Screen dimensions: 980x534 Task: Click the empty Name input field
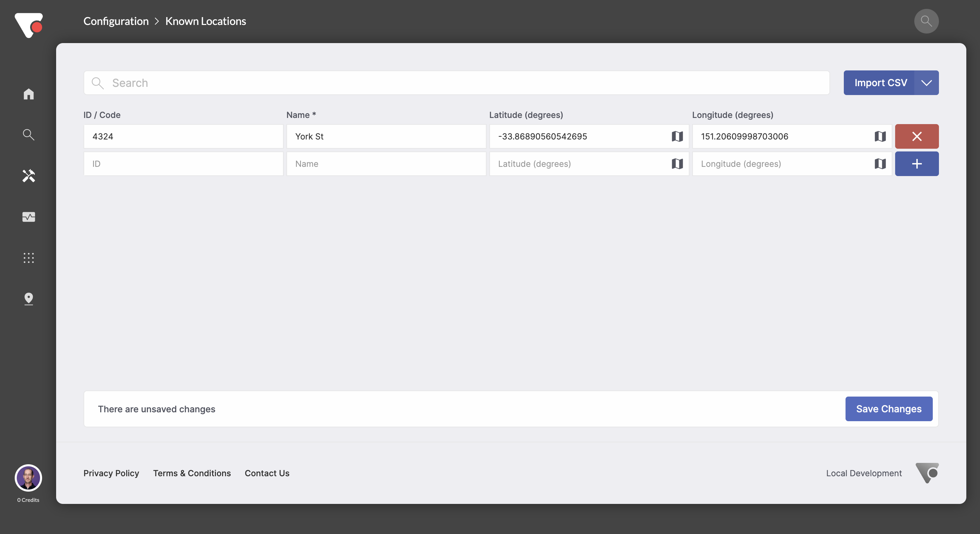coord(386,164)
